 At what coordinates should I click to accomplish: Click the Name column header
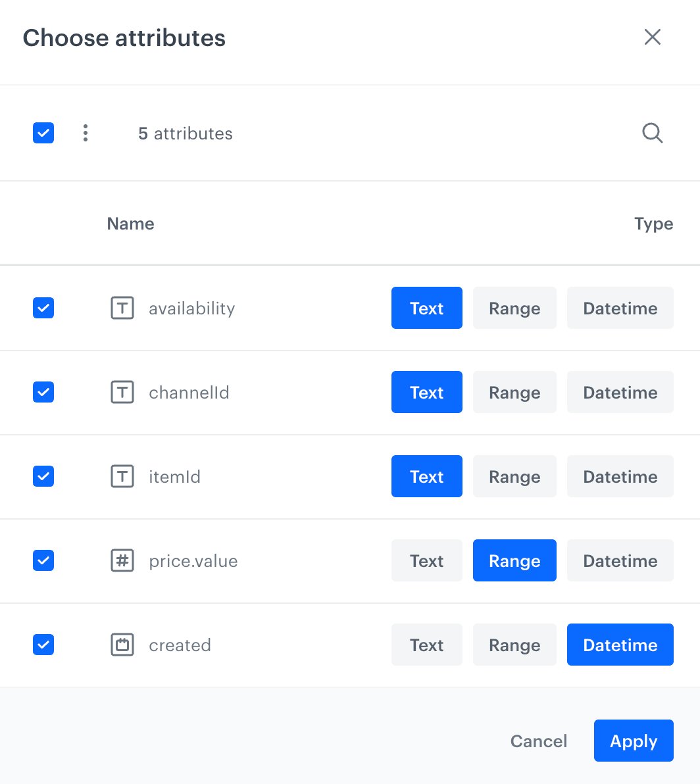pyautogui.click(x=130, y=224)
